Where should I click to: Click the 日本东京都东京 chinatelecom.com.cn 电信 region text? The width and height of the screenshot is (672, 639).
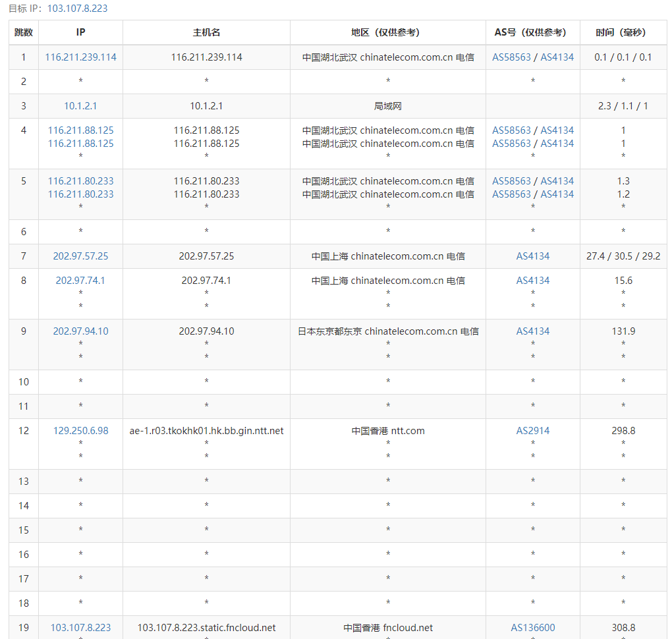(x=388, y=331)
